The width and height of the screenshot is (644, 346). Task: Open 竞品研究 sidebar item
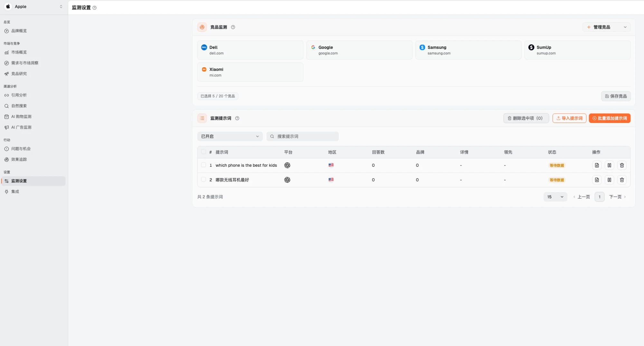(x=19, y=74)
